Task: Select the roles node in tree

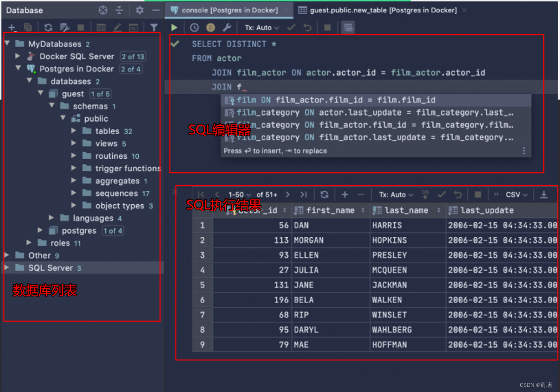Action: coord(60,243)
